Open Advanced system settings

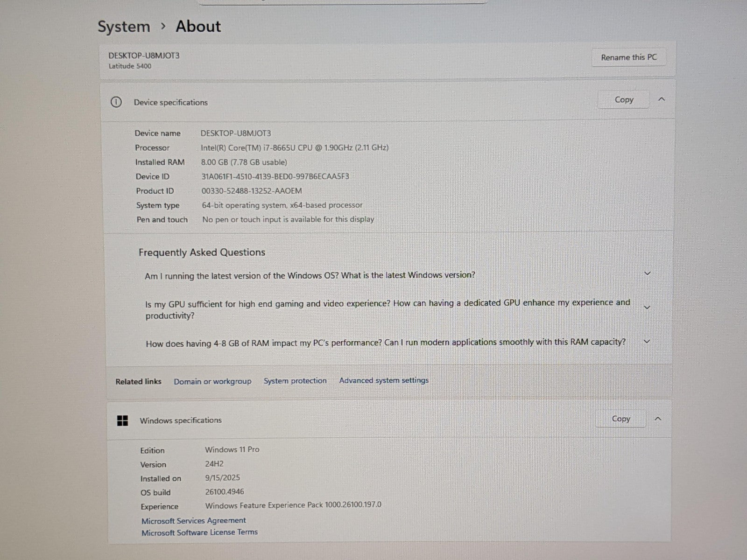coord(384,380)
